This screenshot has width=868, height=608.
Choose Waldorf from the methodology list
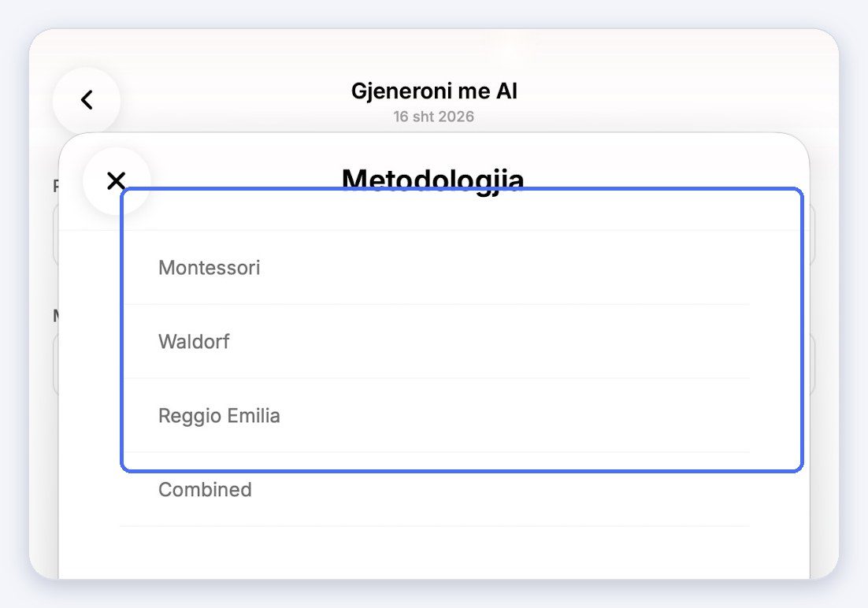[435, 342]
